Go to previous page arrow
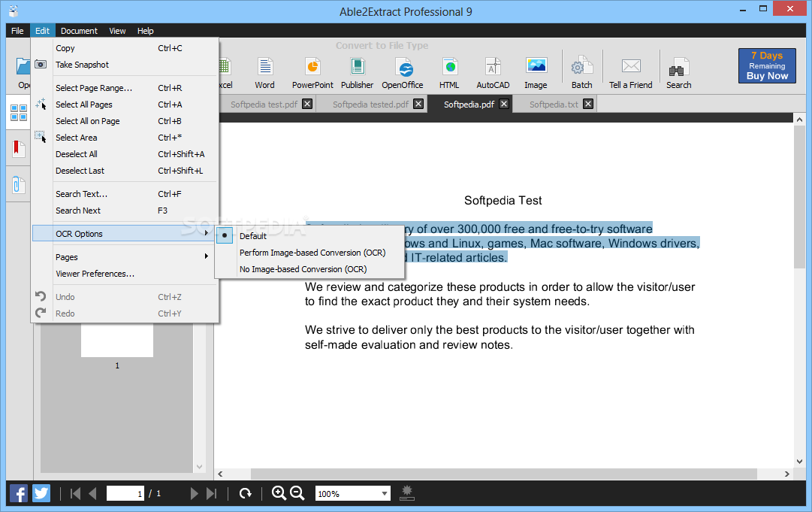Screen dimensions: 812x512 pyautogui.click(x=92, y=493)
